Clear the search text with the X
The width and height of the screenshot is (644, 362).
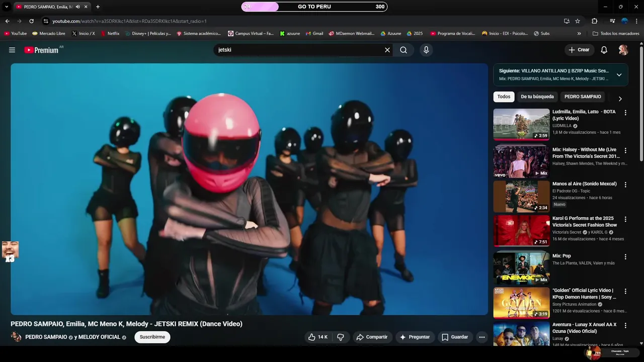click(x=387, y=50)
